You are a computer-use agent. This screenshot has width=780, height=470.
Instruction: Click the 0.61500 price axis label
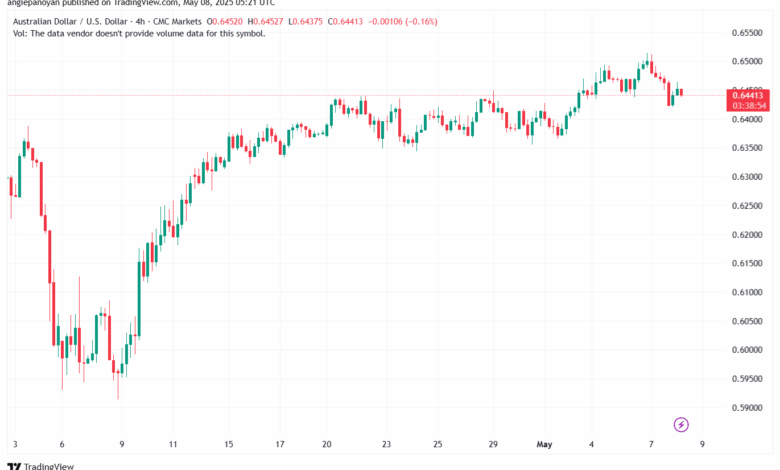click(747, 263)
